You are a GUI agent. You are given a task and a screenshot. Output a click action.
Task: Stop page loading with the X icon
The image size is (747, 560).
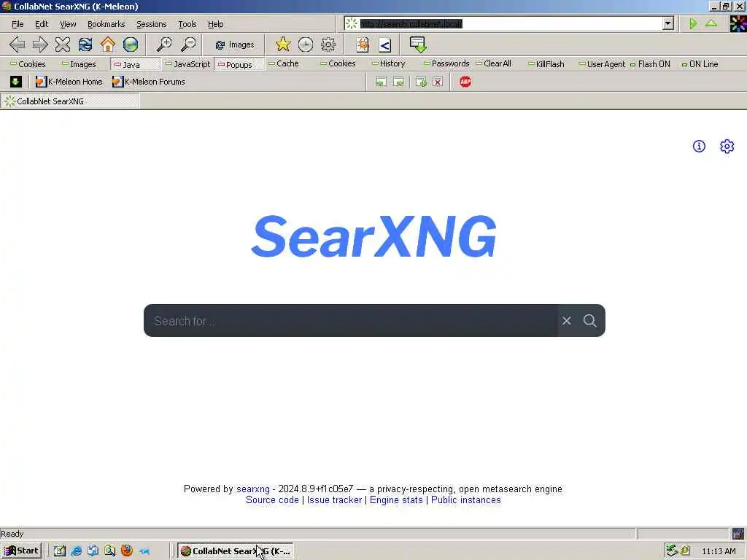63,44
